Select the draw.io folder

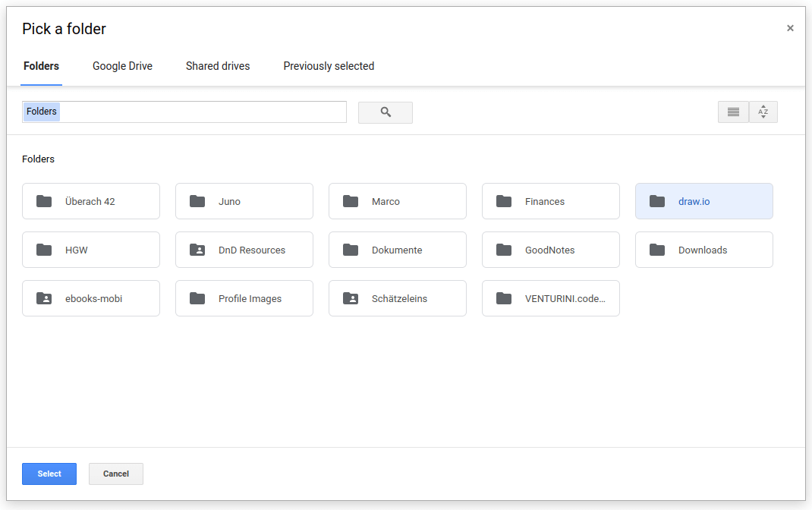[703, 201]
